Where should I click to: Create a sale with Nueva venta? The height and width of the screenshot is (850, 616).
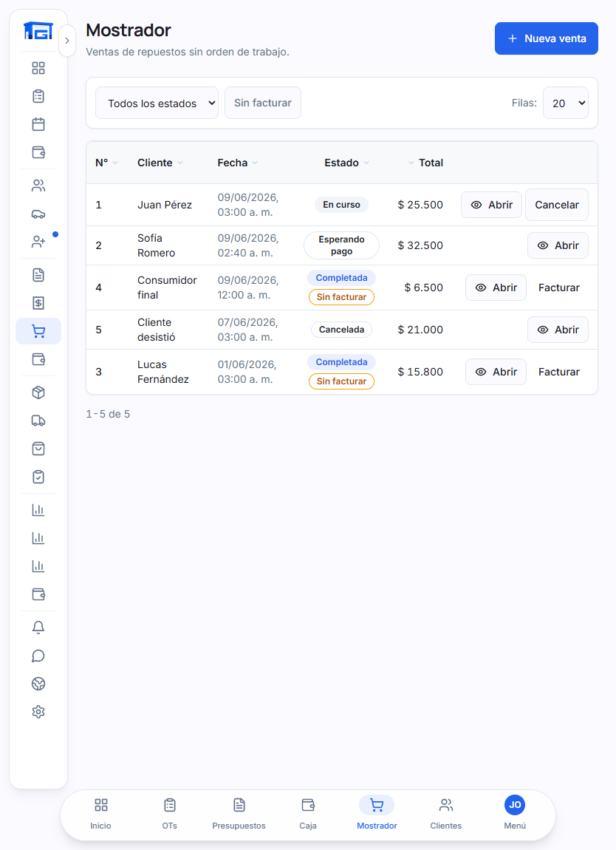[546, 38]
